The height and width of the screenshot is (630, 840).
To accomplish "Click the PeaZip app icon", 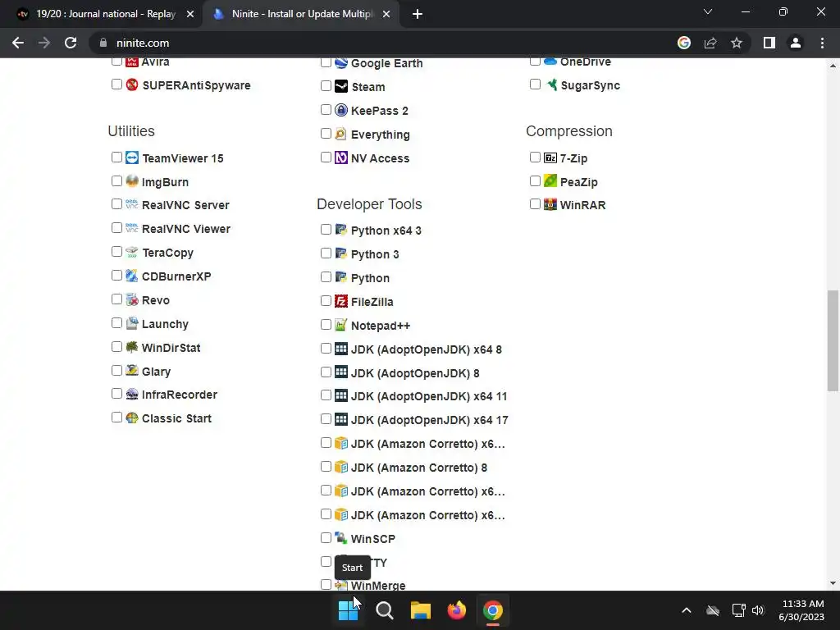I will 550,181.
